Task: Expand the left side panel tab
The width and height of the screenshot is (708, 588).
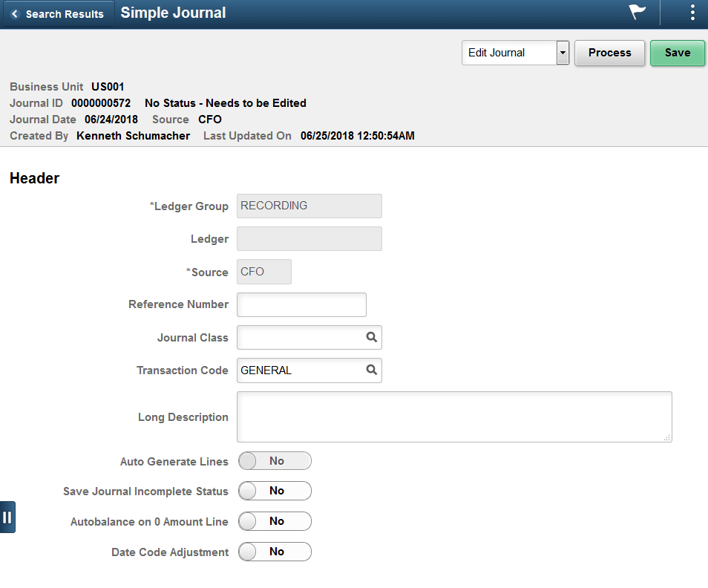Action: [x=7, y=517]
